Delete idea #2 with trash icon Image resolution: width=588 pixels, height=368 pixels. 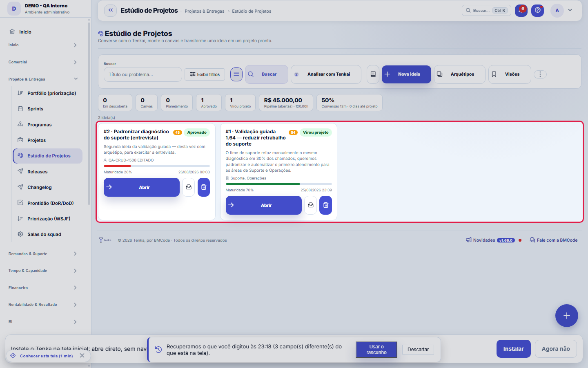204,187
